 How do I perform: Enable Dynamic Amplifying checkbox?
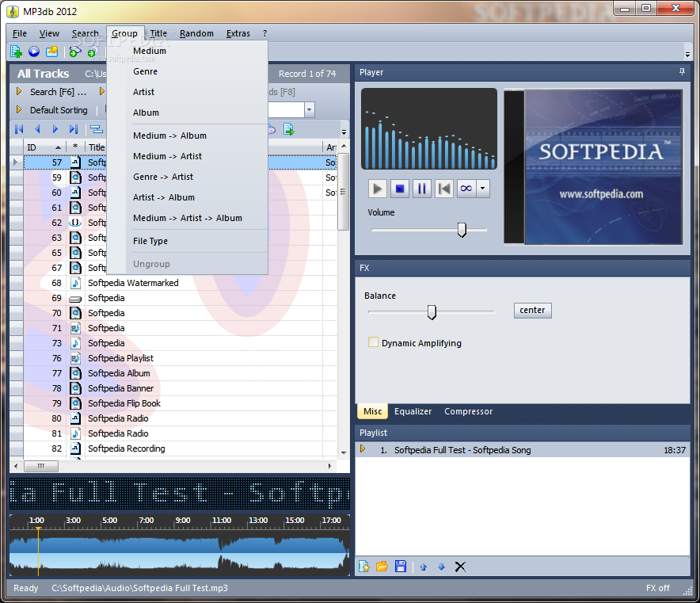(x=373, y=342)
